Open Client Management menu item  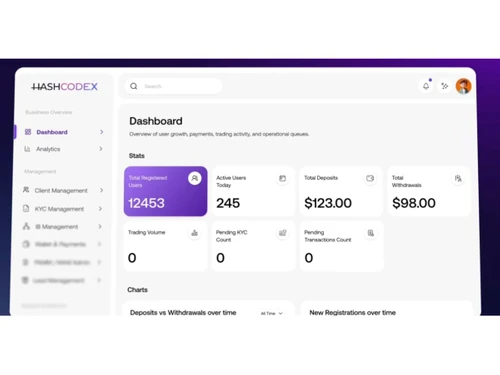tap(63, 190)
